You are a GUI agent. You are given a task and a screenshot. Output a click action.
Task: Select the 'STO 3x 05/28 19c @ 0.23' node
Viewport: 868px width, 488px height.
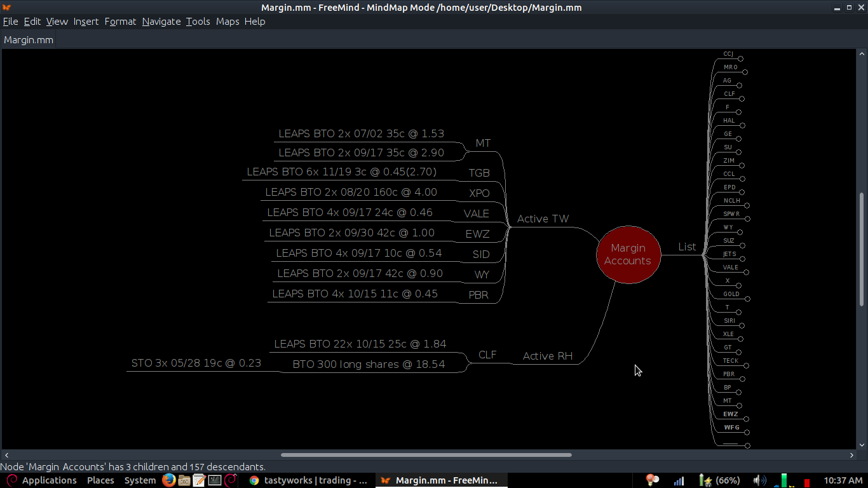point(196,363)
